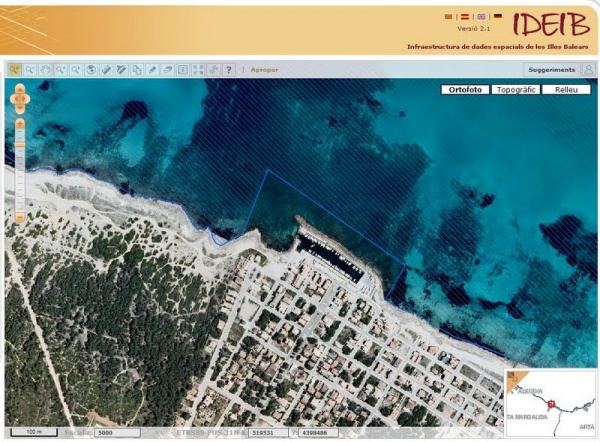
Task: Click the globe full-extent icon
Action: (91, 70)
